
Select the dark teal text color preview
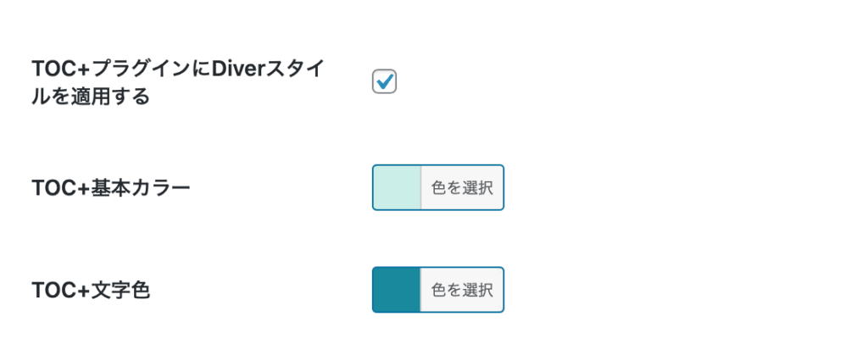tap(397, 290)
